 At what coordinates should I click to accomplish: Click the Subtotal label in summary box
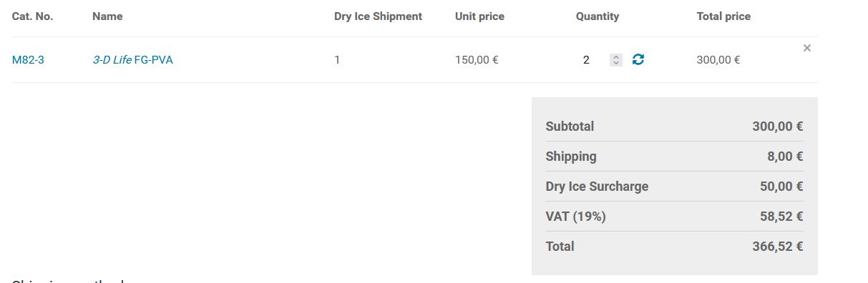click(x=570, y=126)
